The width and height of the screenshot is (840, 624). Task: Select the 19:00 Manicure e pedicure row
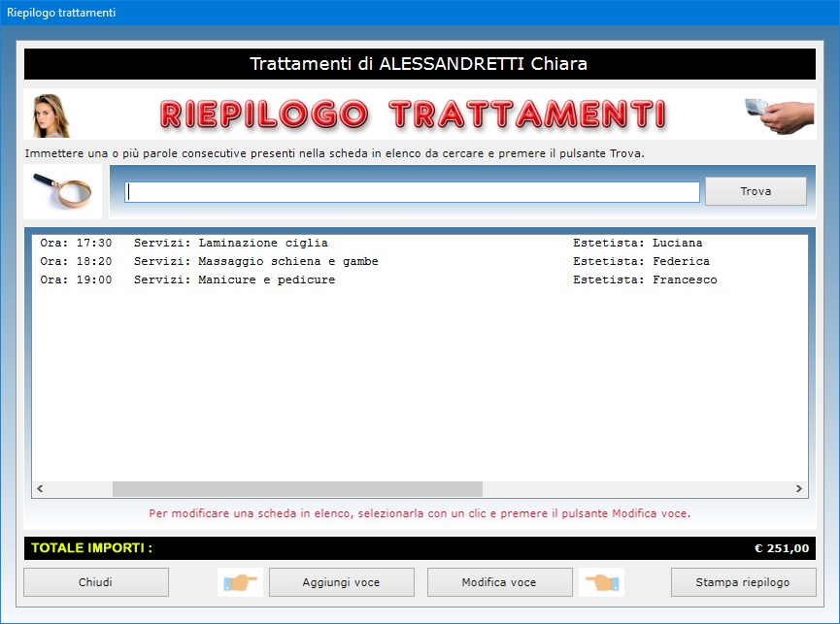(420, 279)
